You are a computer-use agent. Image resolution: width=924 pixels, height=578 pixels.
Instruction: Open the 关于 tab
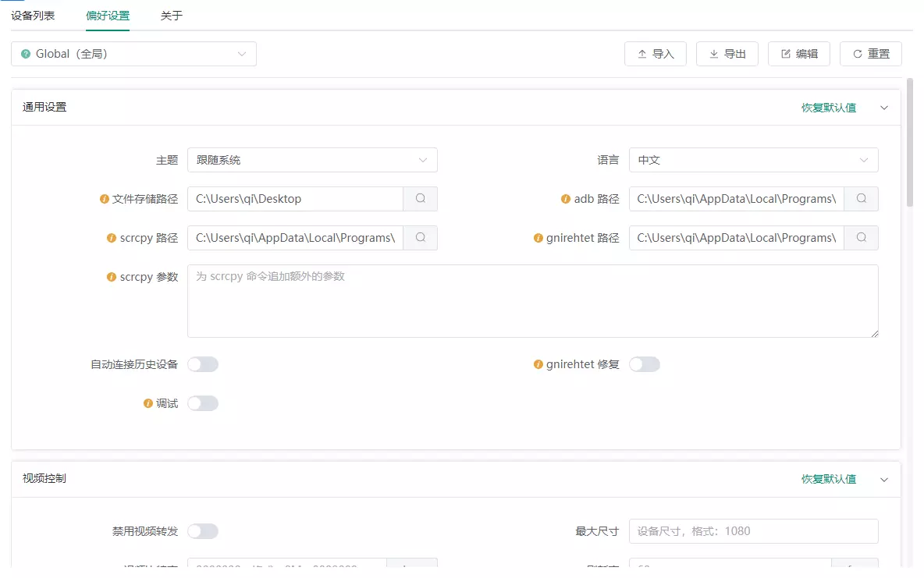click(x=171, y=16)
